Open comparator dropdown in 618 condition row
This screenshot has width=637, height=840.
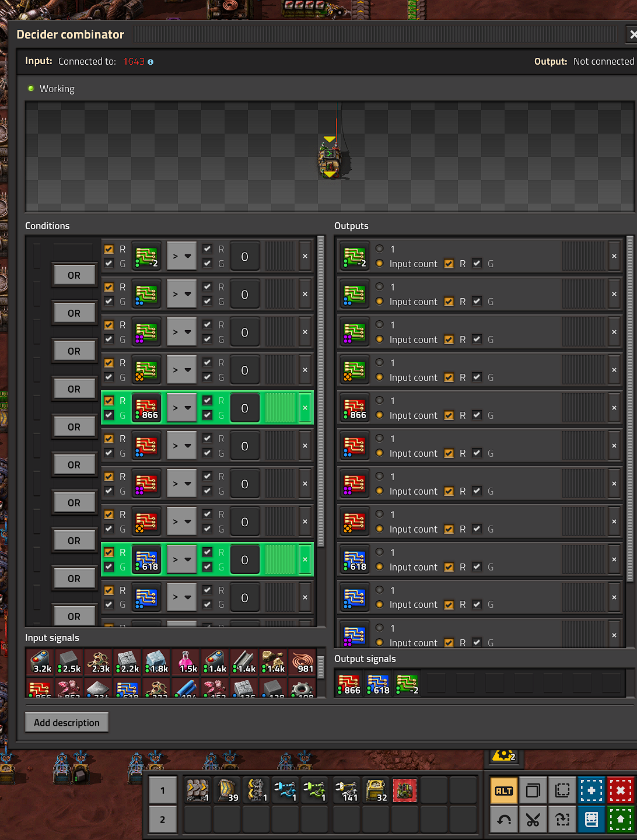click(181, 560)
